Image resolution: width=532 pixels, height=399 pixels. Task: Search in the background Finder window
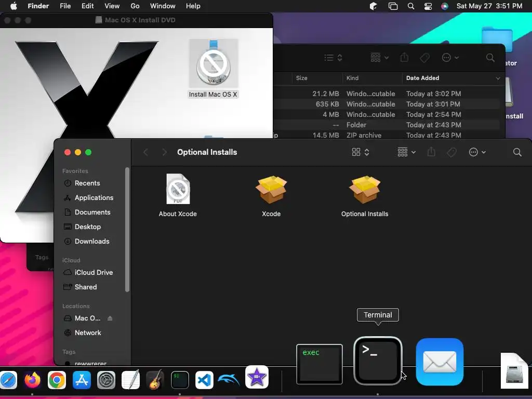(490, 58)
